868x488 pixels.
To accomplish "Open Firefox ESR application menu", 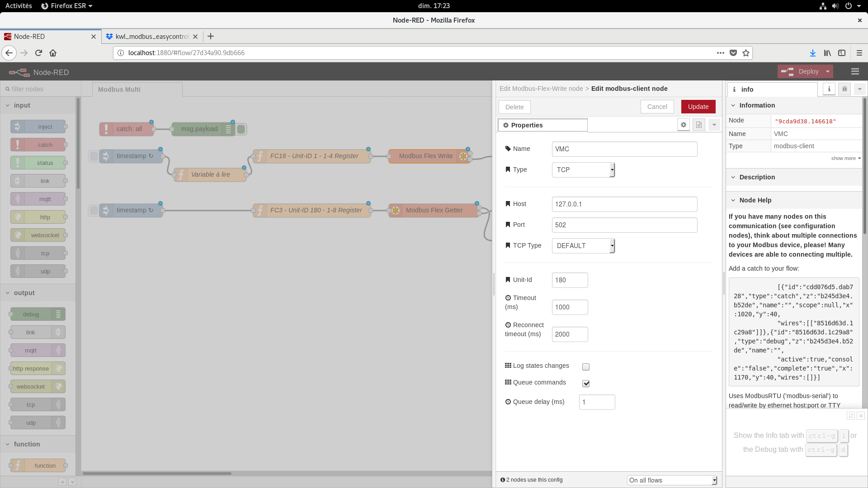I will (67, 6).
